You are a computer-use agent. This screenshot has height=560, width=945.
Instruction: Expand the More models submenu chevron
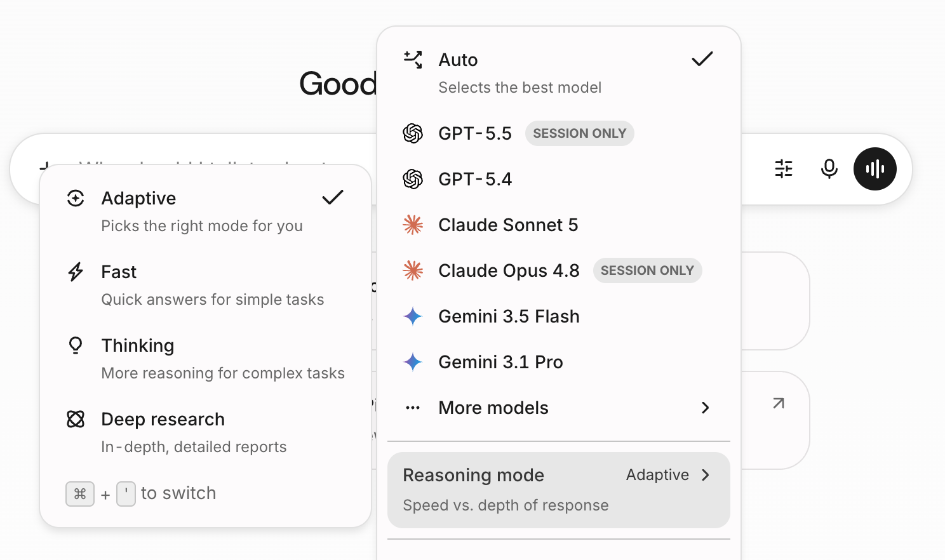(x=705, y=408)
